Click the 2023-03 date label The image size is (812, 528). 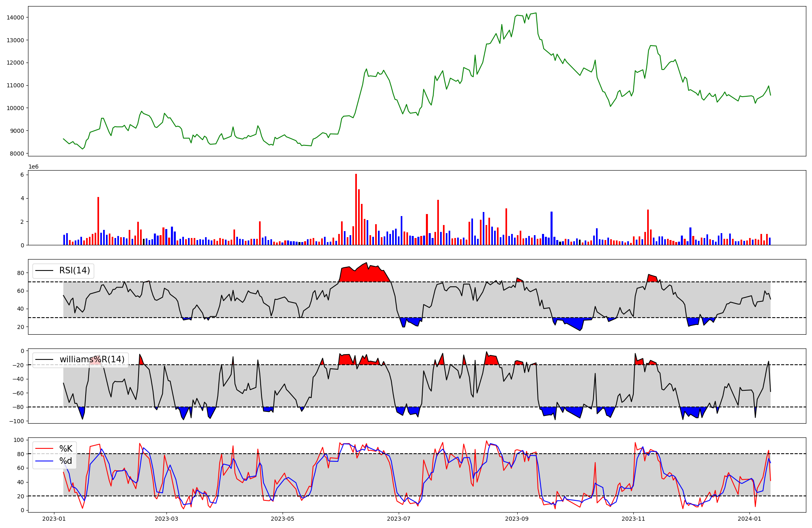(166, 519)
